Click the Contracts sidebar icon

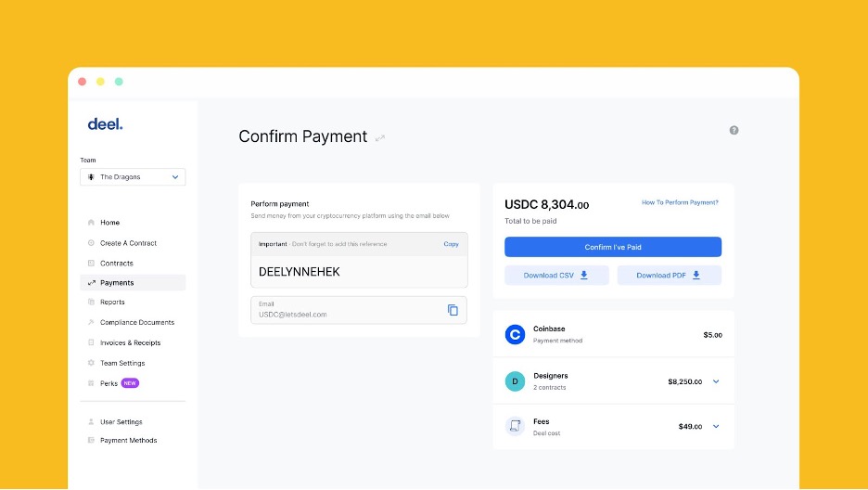click(91, 263)
